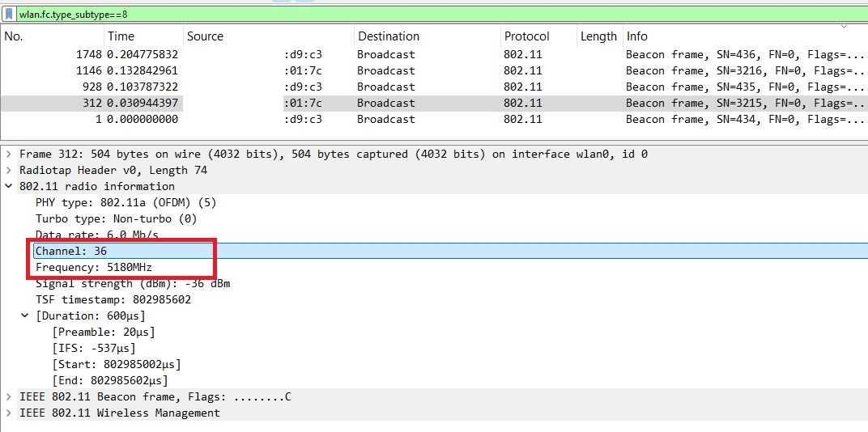Expand the IEEE 802.11 Beacon frame node
This screenshot has width=868, height=432.
tap(8, 396)
